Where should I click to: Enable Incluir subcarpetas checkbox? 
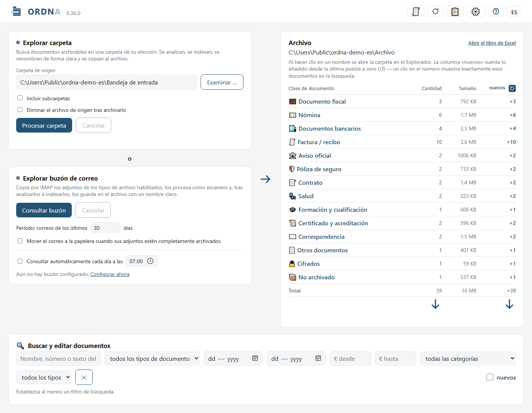point(20,98)
